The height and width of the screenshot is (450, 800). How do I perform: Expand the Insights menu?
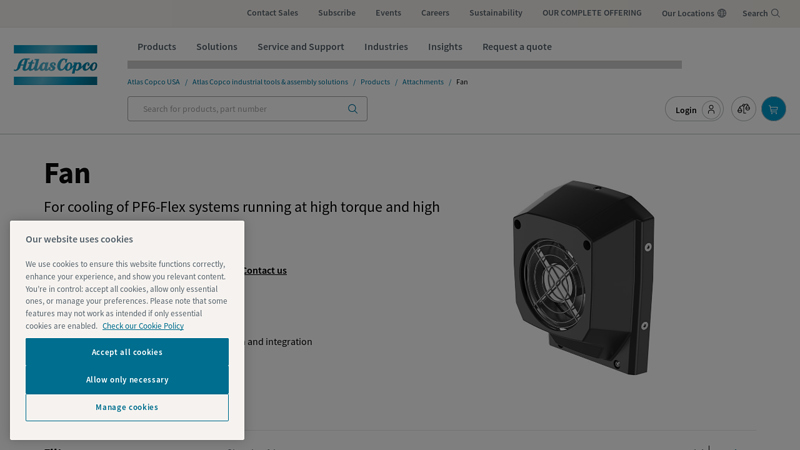(x=445, y=47)
